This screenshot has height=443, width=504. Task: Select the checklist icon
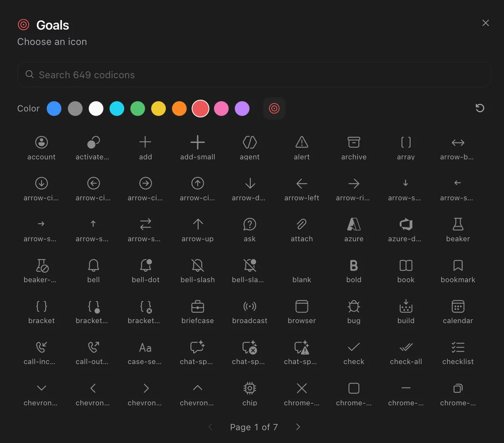pos(458,353)
